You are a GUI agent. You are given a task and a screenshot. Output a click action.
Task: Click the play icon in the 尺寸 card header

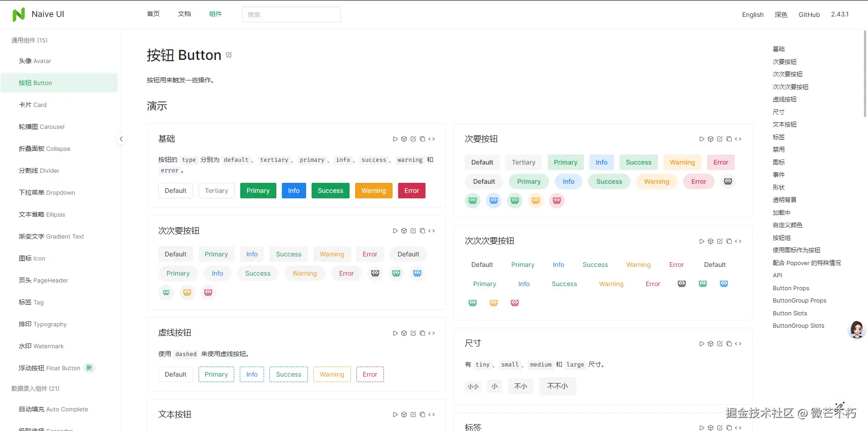point(701,344)
